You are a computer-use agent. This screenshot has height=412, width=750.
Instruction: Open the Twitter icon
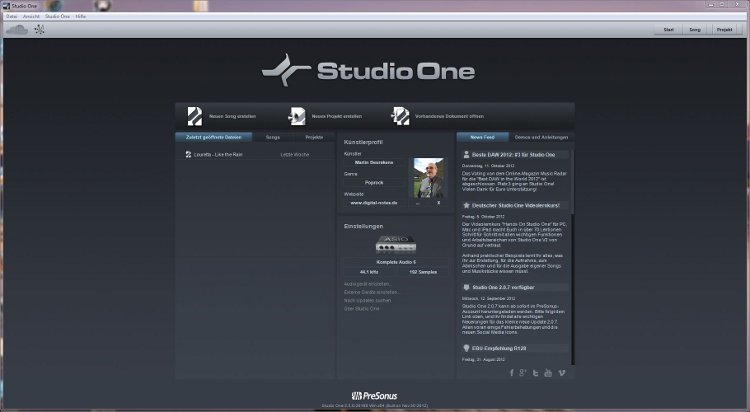coord(536,373)
